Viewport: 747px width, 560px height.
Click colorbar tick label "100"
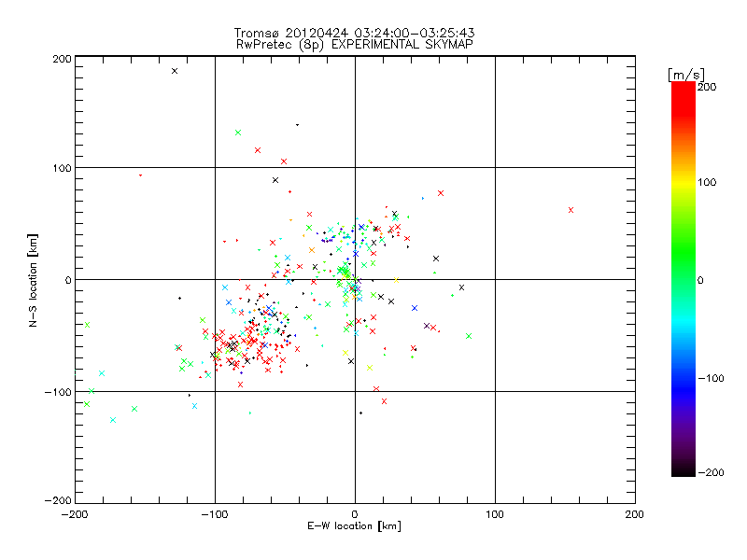pyautogui.click(x=707, y=182)
